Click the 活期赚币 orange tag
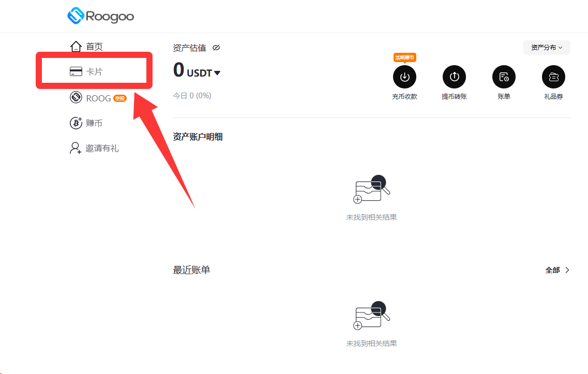This screenshot has height=374, width=588. click(x=404, y=57)
